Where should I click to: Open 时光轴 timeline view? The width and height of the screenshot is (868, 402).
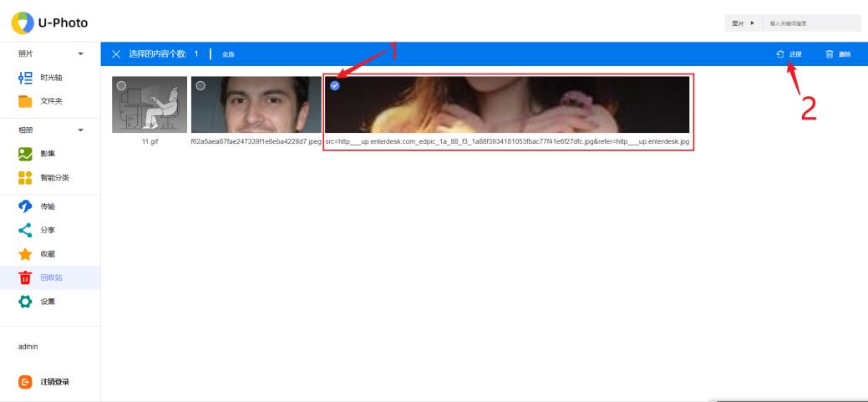point(52,78)
